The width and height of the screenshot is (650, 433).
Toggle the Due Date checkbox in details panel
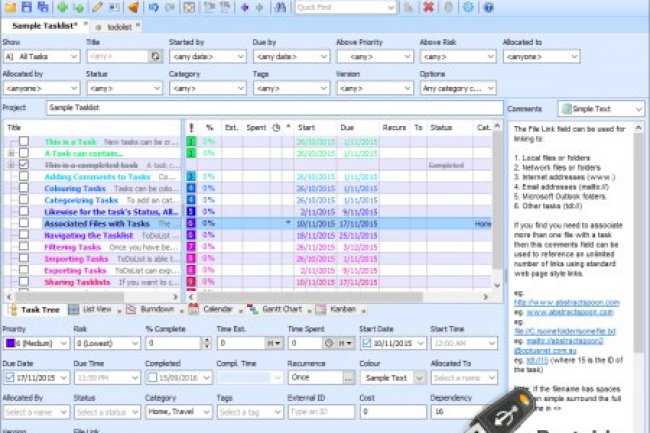coord(9,377)
